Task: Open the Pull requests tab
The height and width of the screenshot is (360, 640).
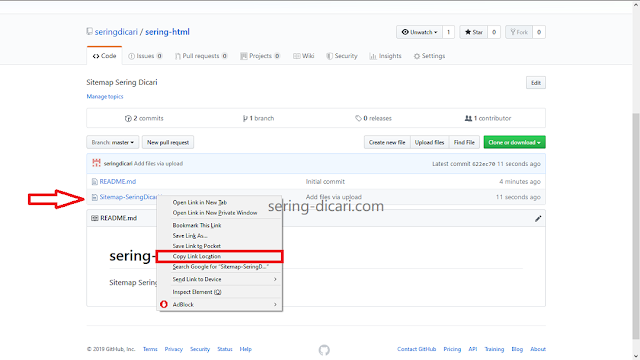Action: coord(201,56)
